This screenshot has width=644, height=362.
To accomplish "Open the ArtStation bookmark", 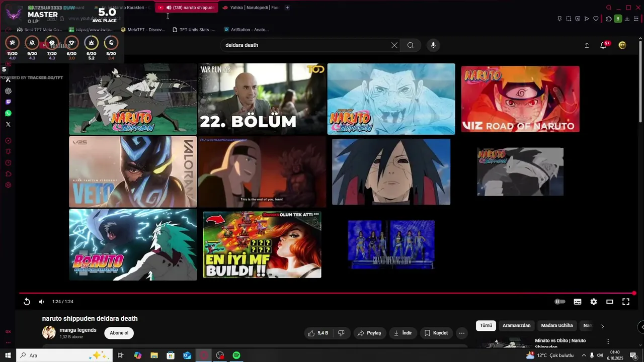I will point(246,30).
